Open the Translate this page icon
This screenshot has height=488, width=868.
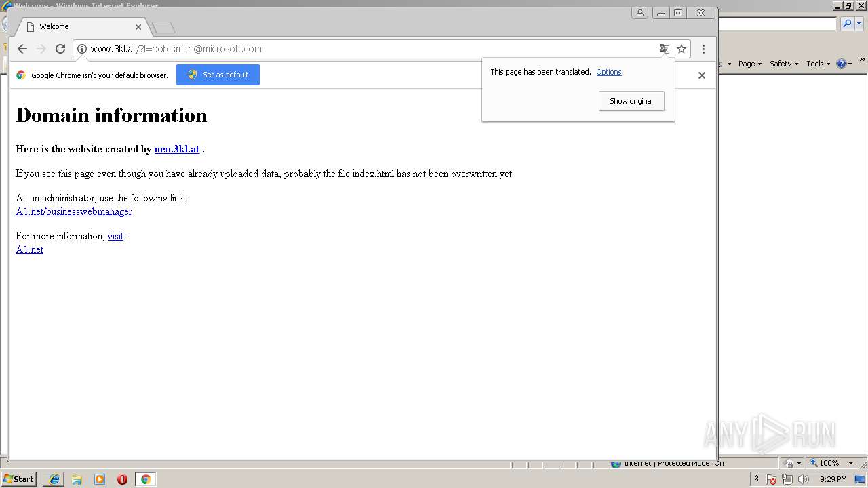(x=665, y=49)
